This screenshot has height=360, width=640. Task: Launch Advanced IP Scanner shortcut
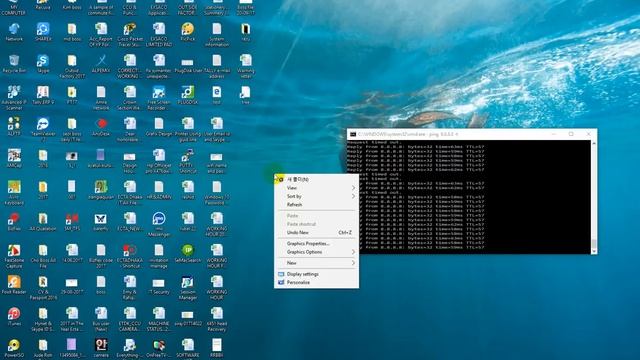[x=14, y=98]
